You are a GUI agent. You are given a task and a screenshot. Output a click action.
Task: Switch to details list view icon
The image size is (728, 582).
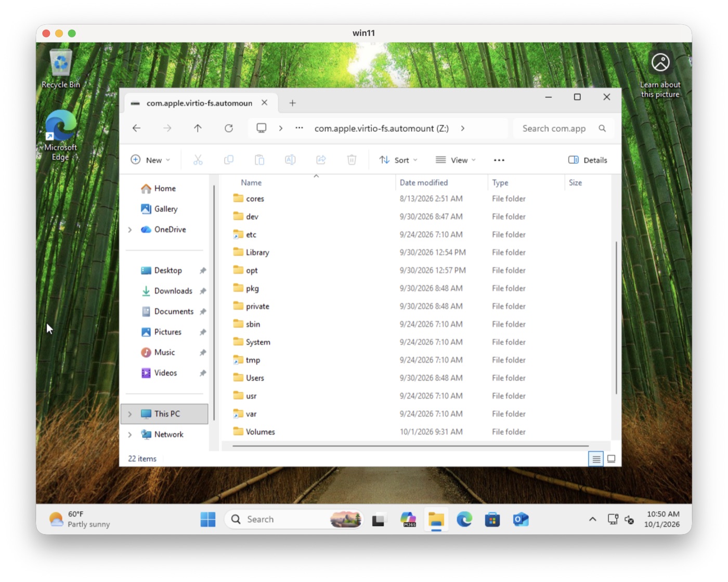coord(596,459)
